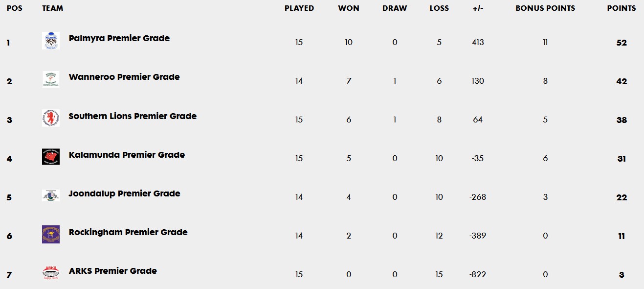
Task: Open Rockingham Premier Grade team link
Action: pos(128,232)
